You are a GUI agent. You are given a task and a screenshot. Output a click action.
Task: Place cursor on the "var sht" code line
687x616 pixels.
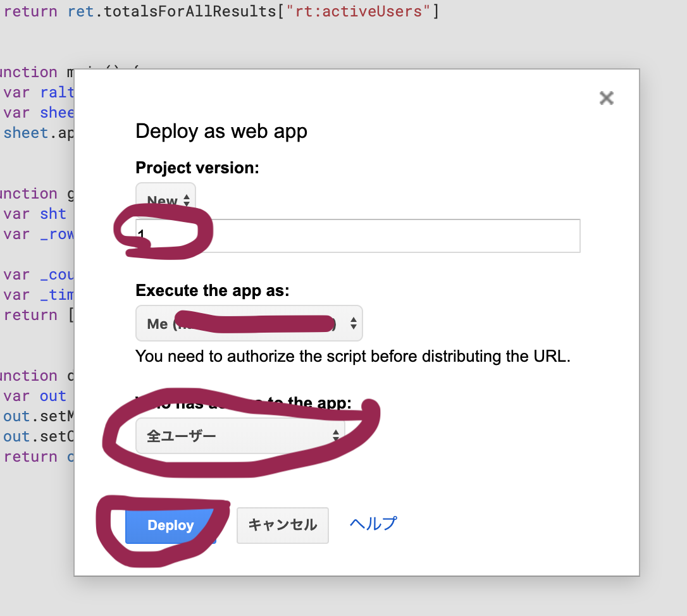point(35,214)
